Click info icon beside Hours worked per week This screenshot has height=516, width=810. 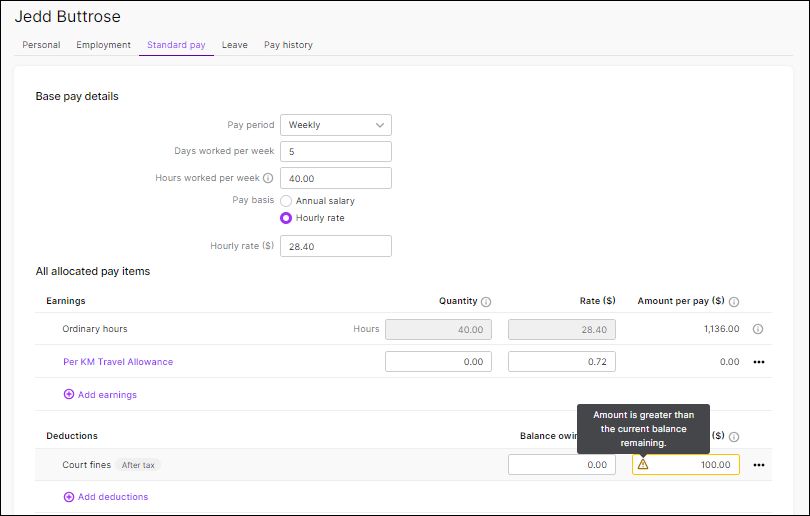tap(268, 178)
